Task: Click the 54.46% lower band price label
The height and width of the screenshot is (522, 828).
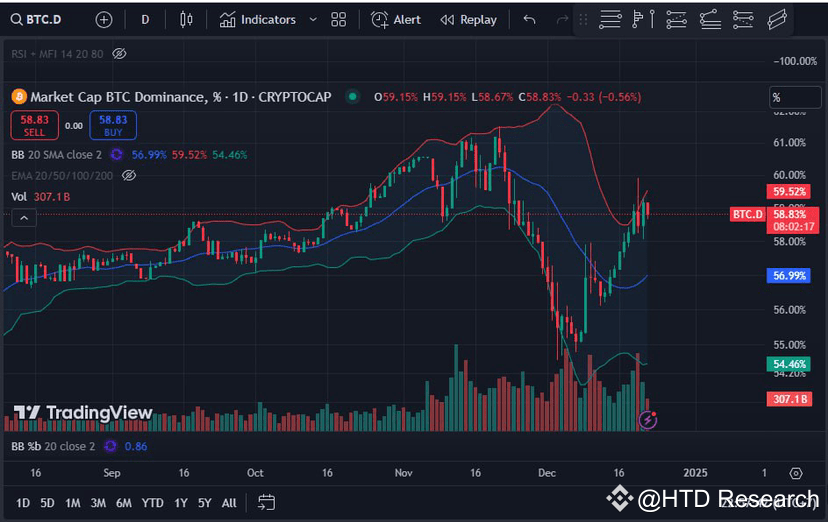Action: tap(789, 364)
